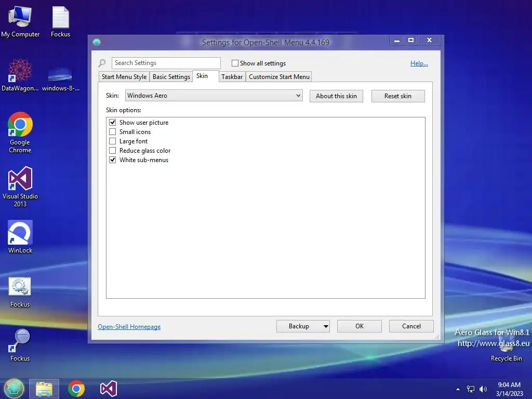Open Fockus gear icon on desktop
Image resolution: width=532 pixels, height=399 pixels.
pyautogui.click(x=20, y=292)
